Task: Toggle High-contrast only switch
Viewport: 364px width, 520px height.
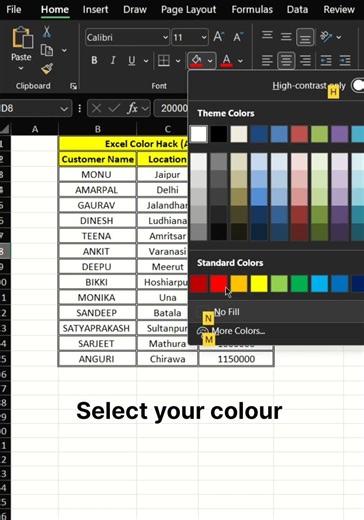Action: click(357, 86)
